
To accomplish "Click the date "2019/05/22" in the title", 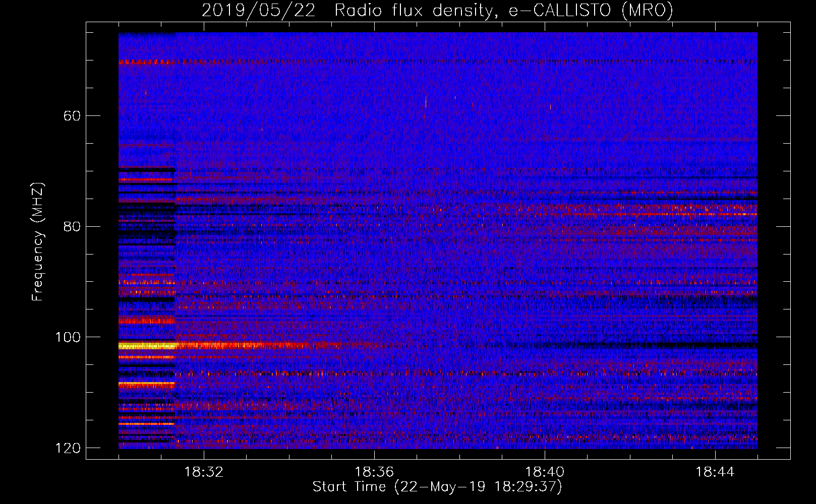I will pos(259,10).
